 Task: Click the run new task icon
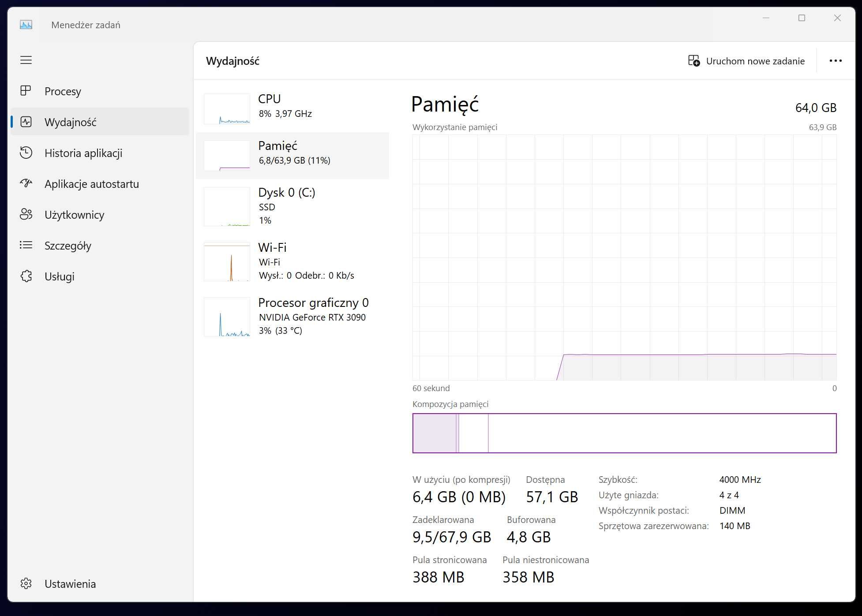[694, 61]
